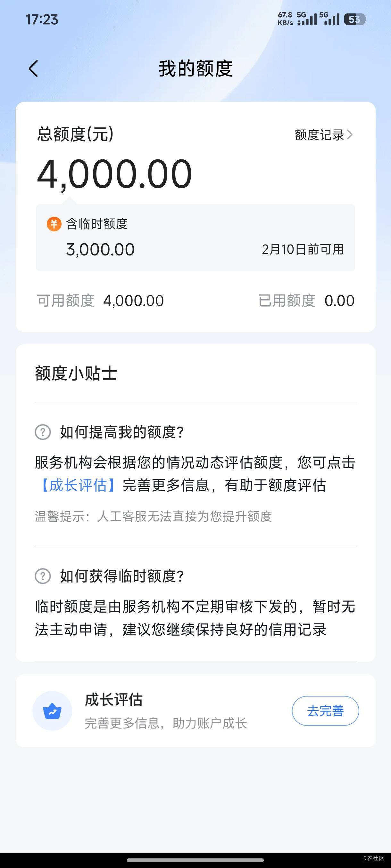Tap the 已用额度 0.00 value

[339, 301]
